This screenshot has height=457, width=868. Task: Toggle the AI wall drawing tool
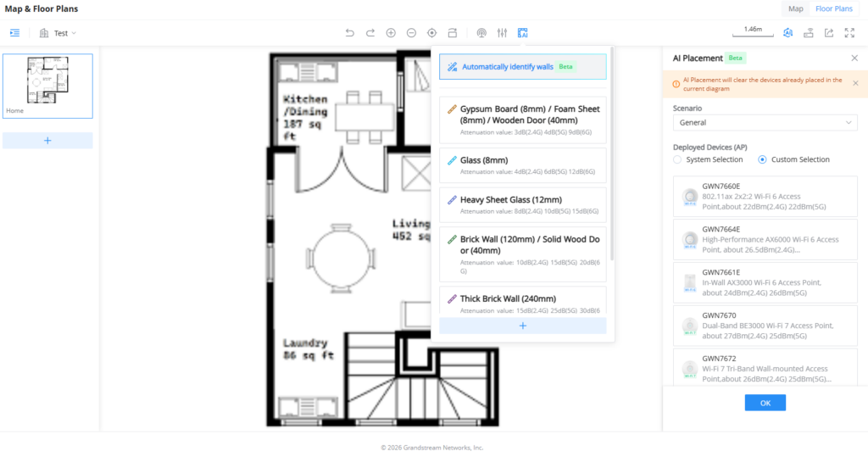tap(522, 33)
